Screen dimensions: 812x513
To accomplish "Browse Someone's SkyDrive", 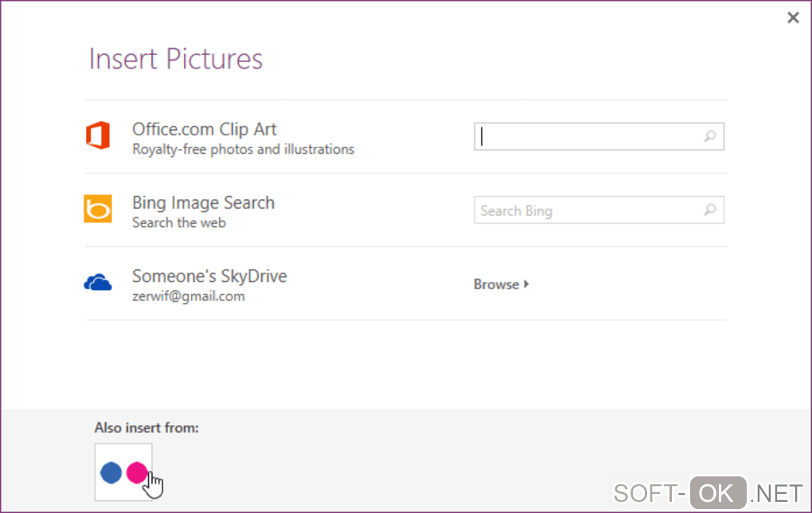I will coord(496,284).
